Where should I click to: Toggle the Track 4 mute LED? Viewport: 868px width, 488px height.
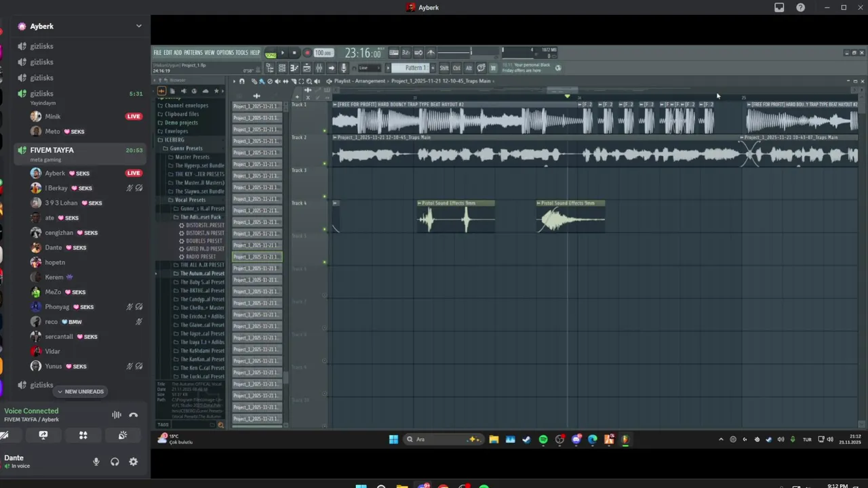[325, 229]
